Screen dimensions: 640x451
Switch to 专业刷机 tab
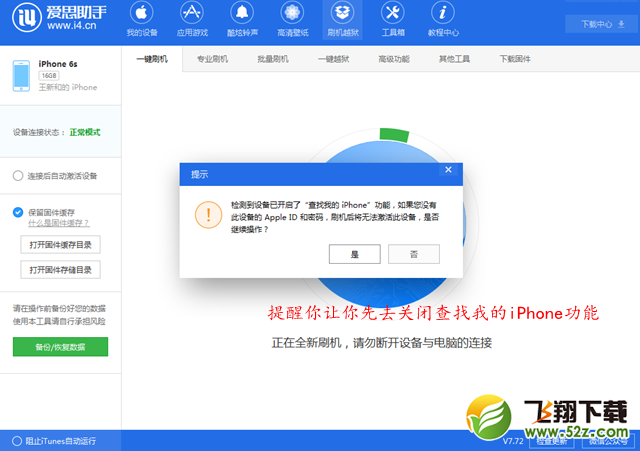point(212,59)
